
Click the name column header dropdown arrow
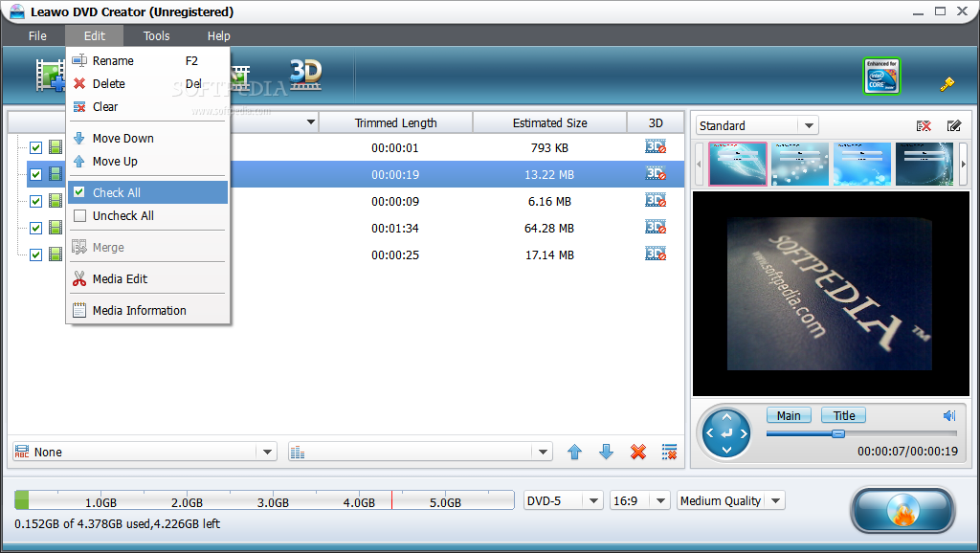(311, 122)
